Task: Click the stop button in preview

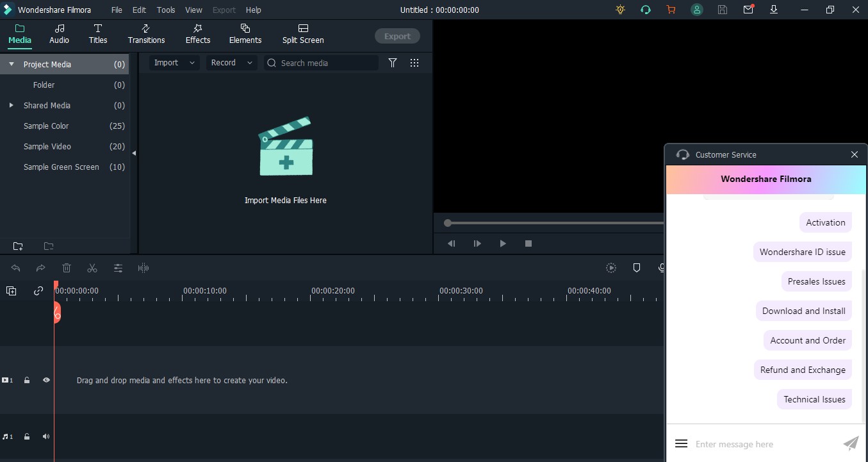Action: point(528,243)
